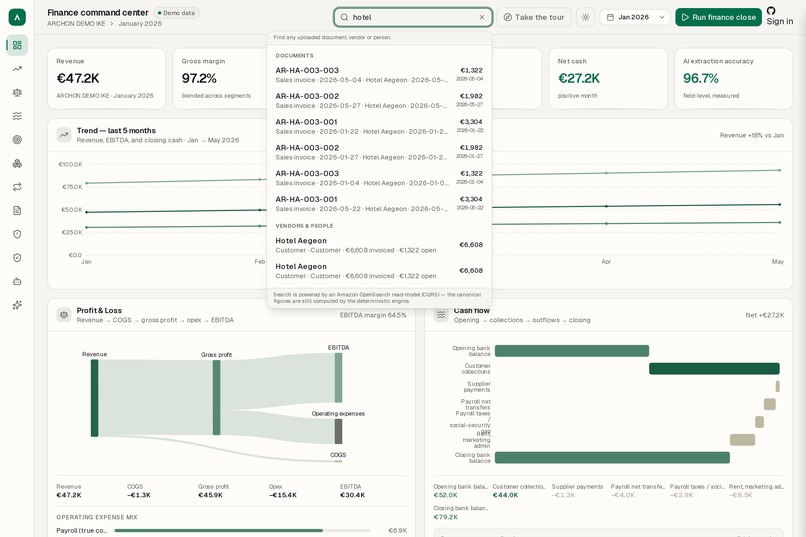Click the calendar icon in month selector
The width and height of the screenshot is (806, 537).
click(610, 17)
